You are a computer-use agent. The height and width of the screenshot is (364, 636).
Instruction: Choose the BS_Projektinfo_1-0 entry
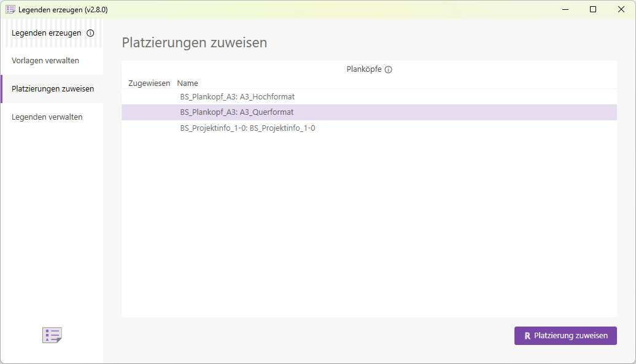(x=247, y=128)
